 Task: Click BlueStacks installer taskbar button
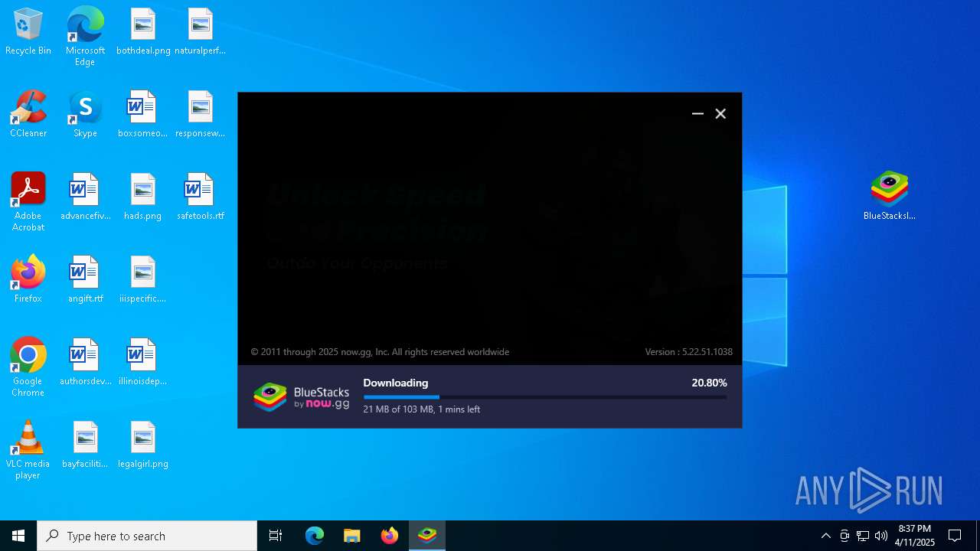coord(427,536)
